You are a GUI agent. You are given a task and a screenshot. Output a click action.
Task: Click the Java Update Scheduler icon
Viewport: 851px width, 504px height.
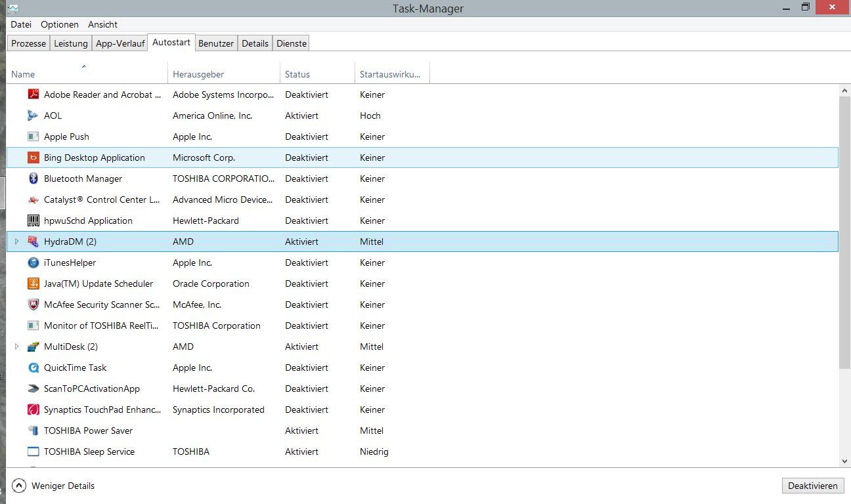click(x=33, y=283)
